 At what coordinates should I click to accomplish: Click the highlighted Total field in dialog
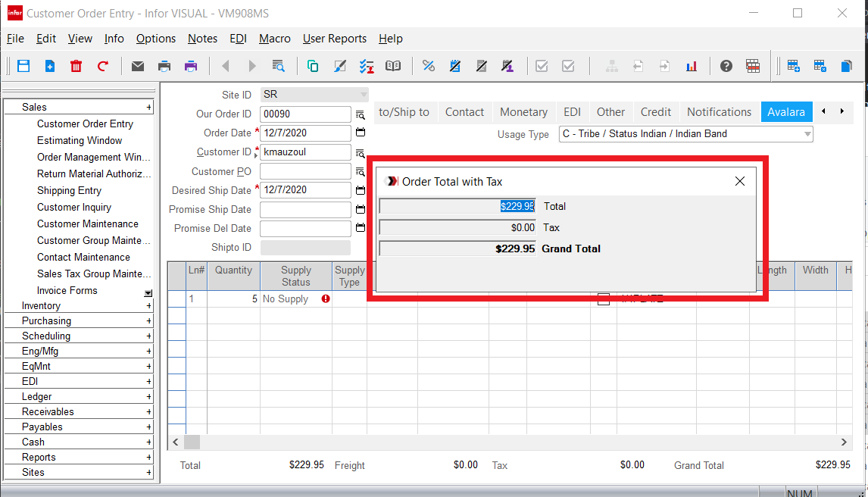coord(457,206)
